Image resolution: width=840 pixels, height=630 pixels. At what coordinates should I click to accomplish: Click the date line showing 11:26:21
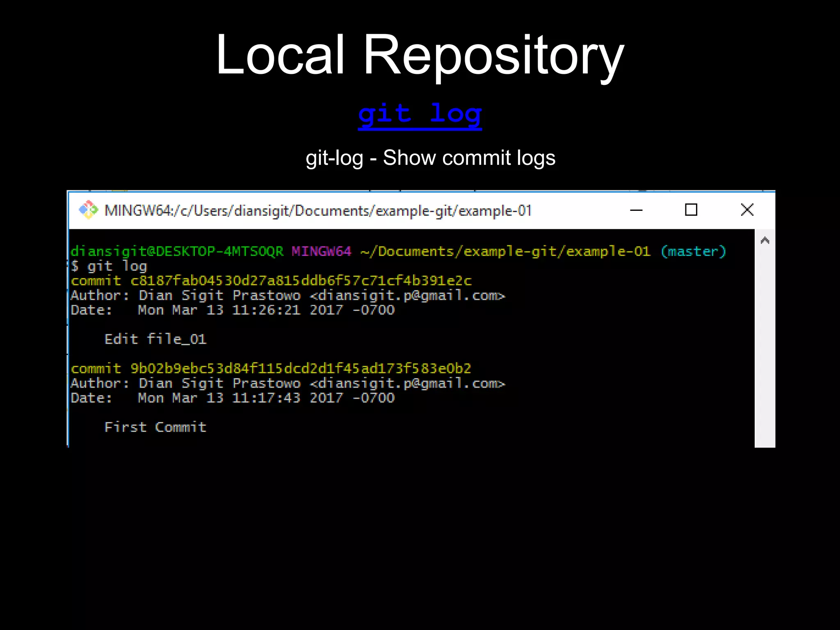[232, 310]
